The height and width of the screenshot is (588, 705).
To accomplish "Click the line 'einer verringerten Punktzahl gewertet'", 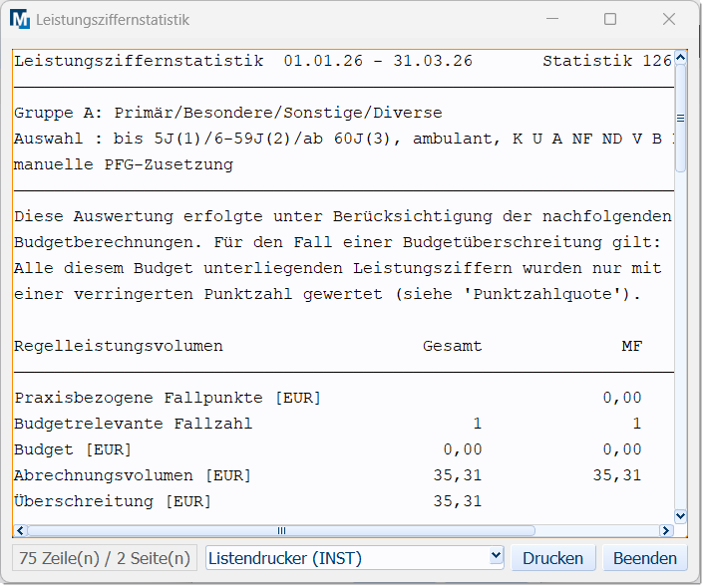I will (329, 296).
